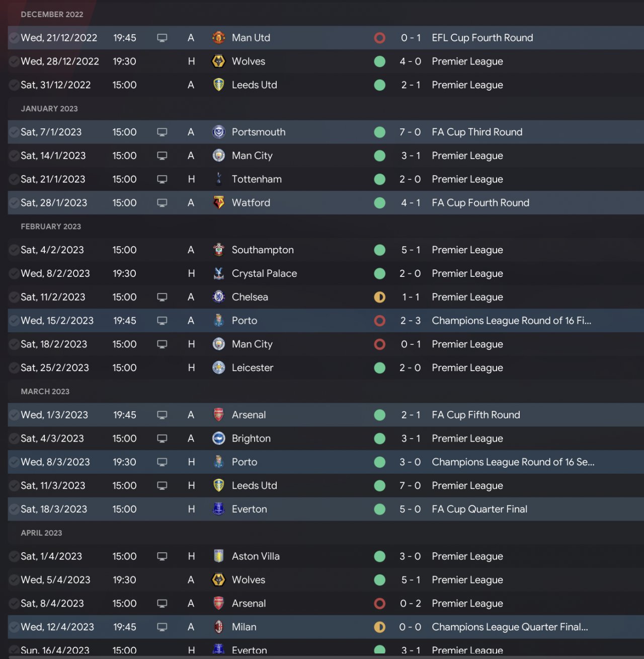The height and width of the screenshot is (659, 644).
Task: Click red loss indicator for Man Utd match
Action: (380, 38)
